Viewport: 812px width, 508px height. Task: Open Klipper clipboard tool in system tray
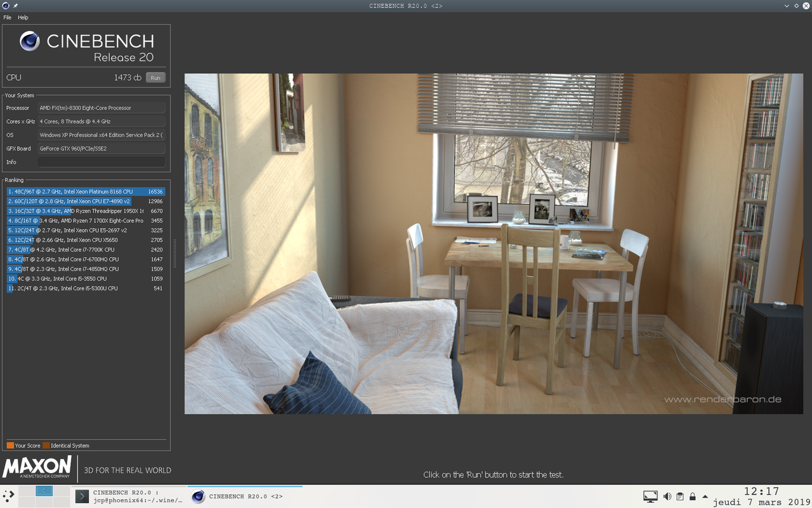coord(679,496)
